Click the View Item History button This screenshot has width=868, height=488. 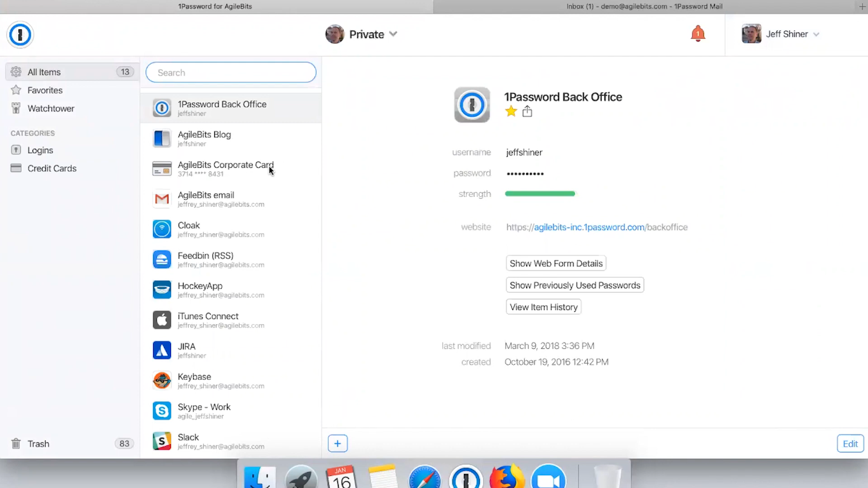(543, 308)
